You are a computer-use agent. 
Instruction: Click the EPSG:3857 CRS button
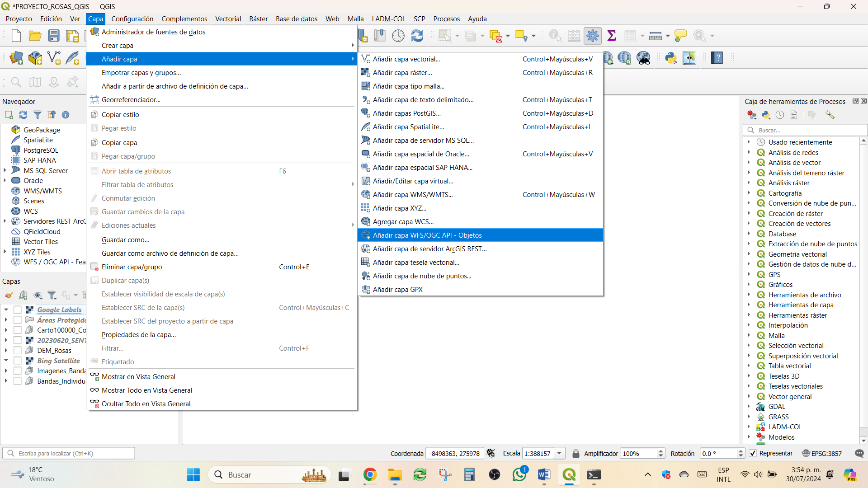822,453
